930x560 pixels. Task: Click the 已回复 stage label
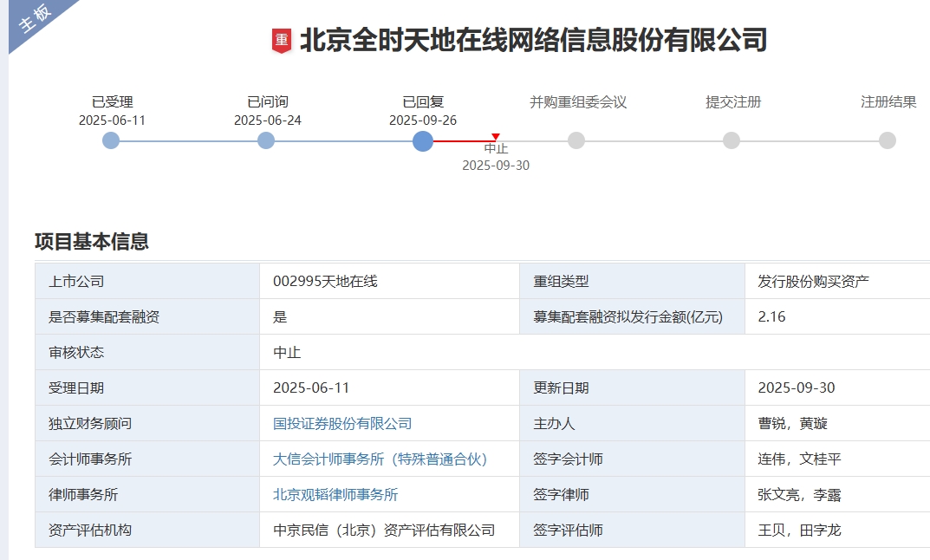click(423, 102)
